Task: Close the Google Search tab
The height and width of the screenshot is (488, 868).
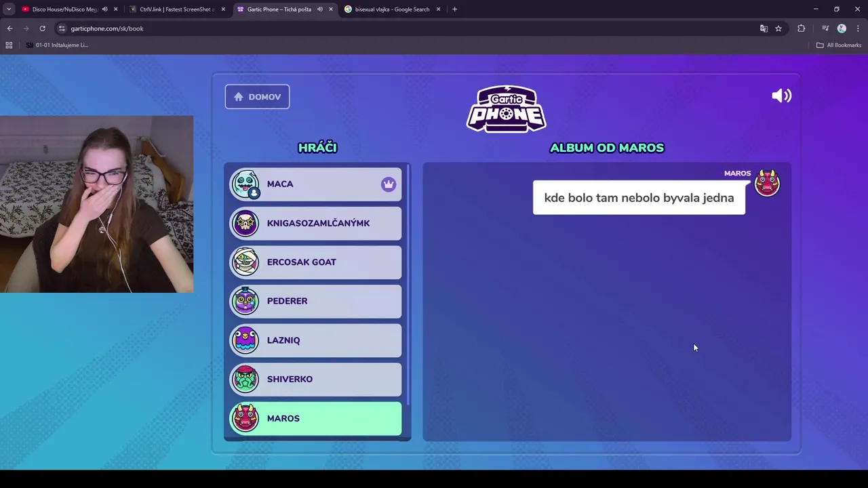Action: [x=438, y=9]
